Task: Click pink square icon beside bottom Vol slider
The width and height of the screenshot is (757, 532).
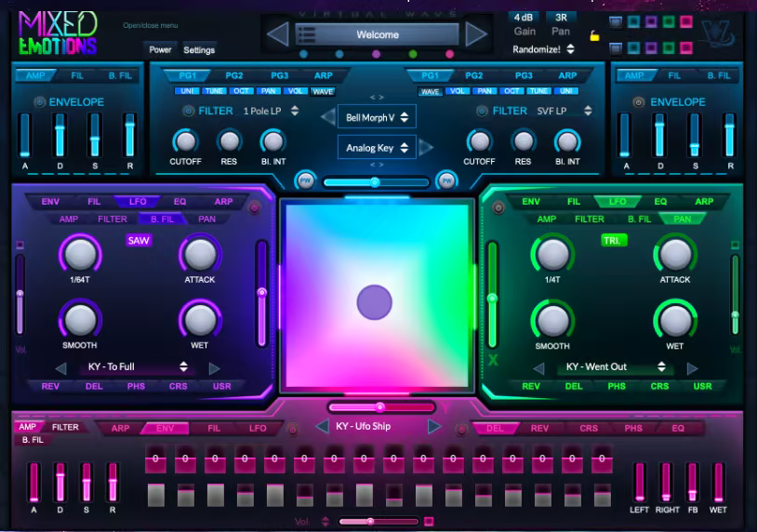Action: tap(428, 522)
